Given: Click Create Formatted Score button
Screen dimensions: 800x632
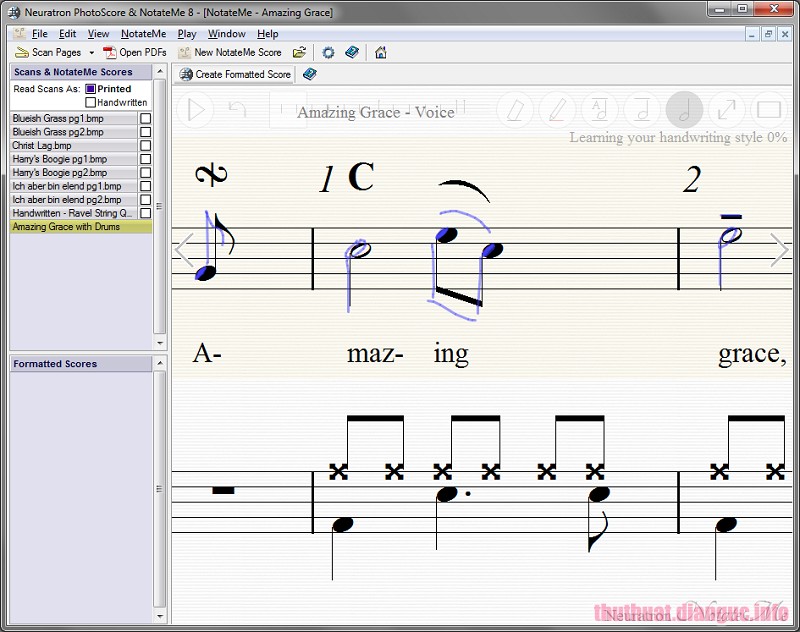Looking at the screenshot, I should click(235, 74).
